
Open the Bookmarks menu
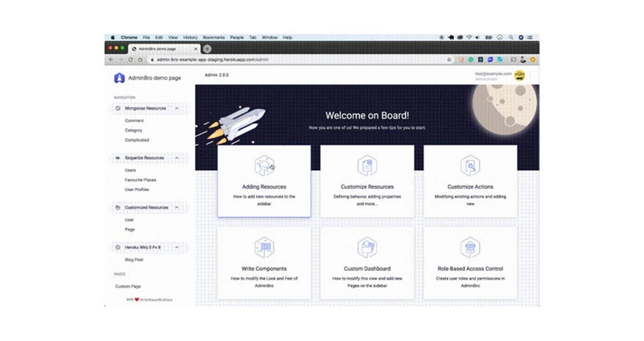click(x=213, y=37)
